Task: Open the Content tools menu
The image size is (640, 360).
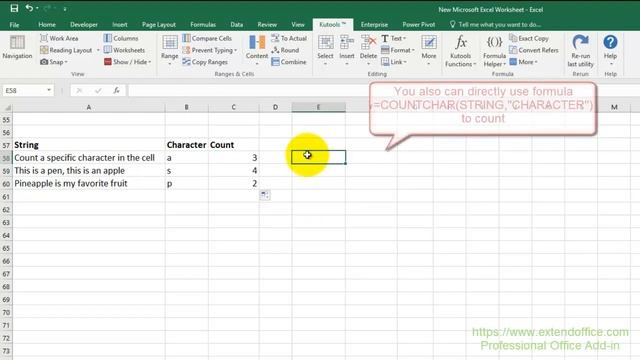Action: [257, 51]
